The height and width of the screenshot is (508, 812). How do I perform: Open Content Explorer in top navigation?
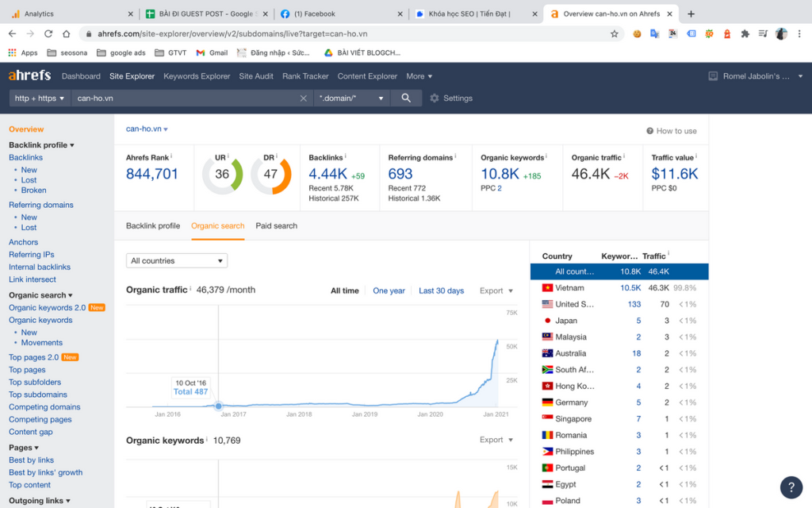pos(367,76)
